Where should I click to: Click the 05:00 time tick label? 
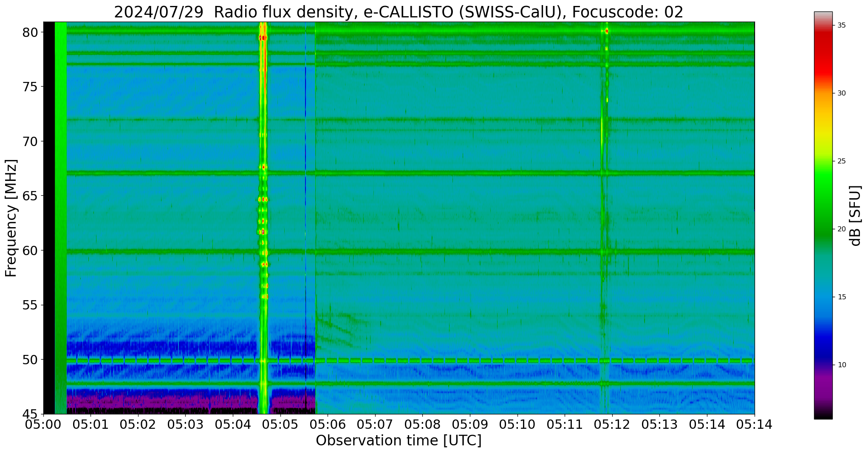point(43,425)
